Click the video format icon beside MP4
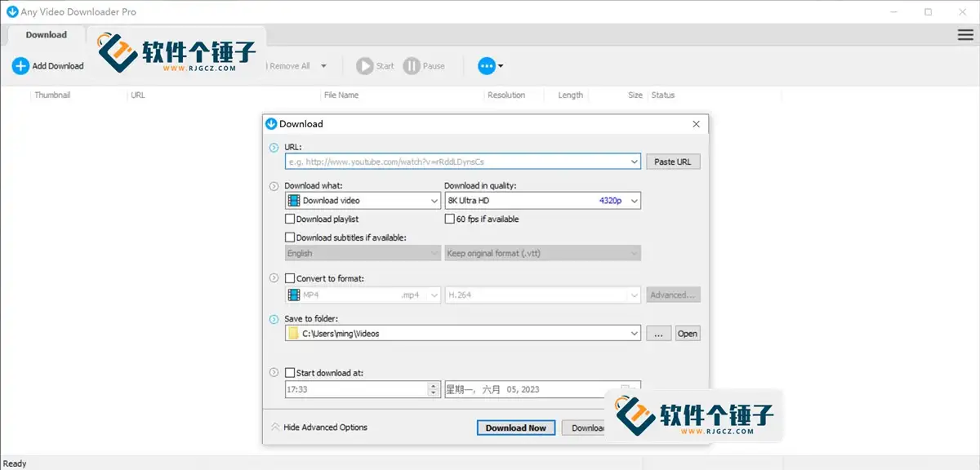This screenshot has width=980, height=470. pos(295,295)
